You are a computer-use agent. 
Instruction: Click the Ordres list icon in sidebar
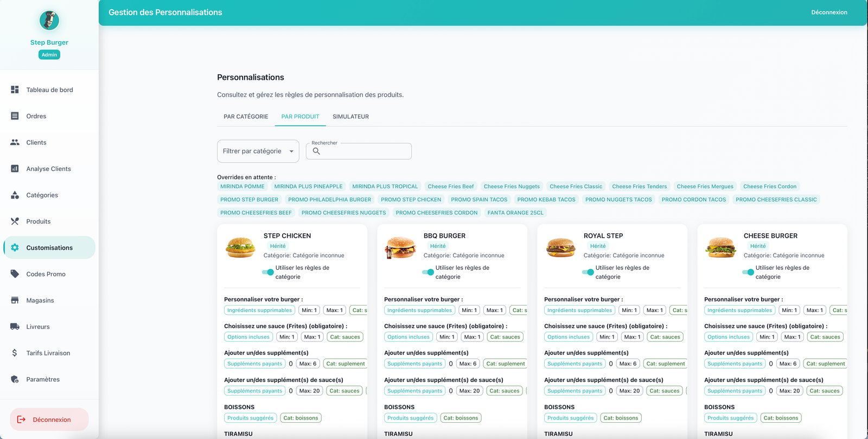[15, 116]
